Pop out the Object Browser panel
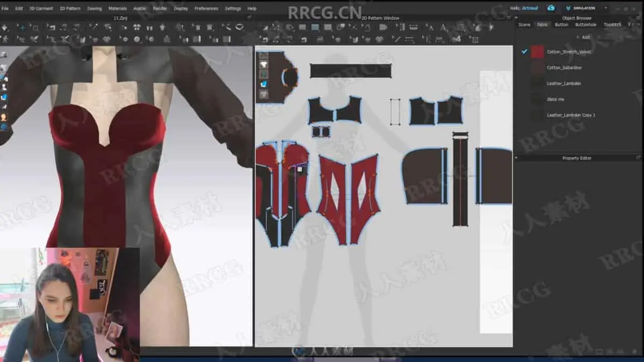This screenshot has width=644, height=362. tap(639, 18)
